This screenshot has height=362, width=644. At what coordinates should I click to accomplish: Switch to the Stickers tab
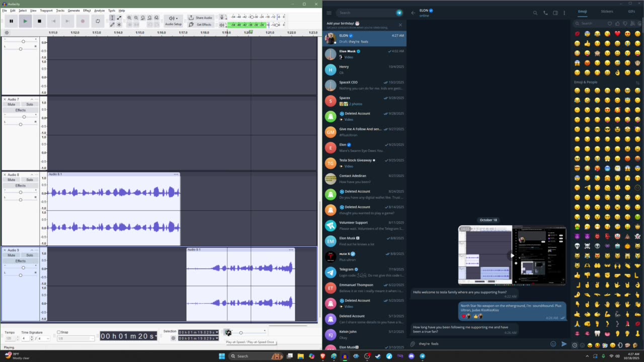607,11
